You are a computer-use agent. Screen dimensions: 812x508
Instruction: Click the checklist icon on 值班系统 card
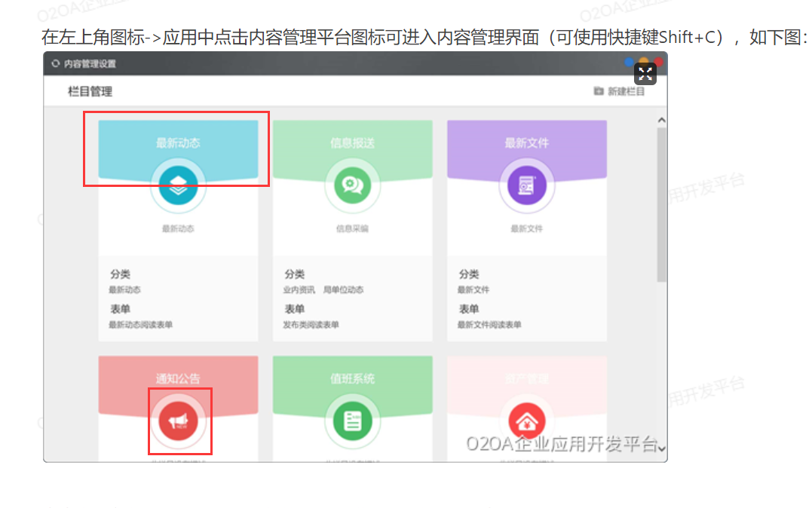(352, 421)
